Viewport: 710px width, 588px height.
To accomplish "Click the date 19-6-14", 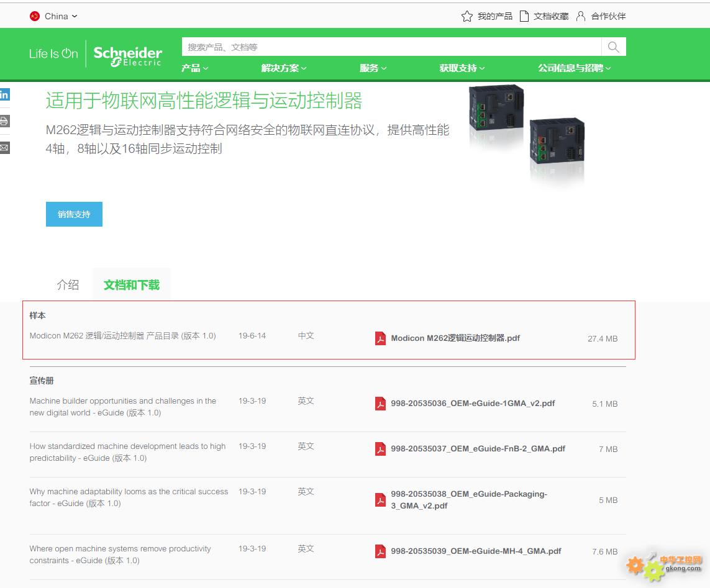I will tap(252, 336).
